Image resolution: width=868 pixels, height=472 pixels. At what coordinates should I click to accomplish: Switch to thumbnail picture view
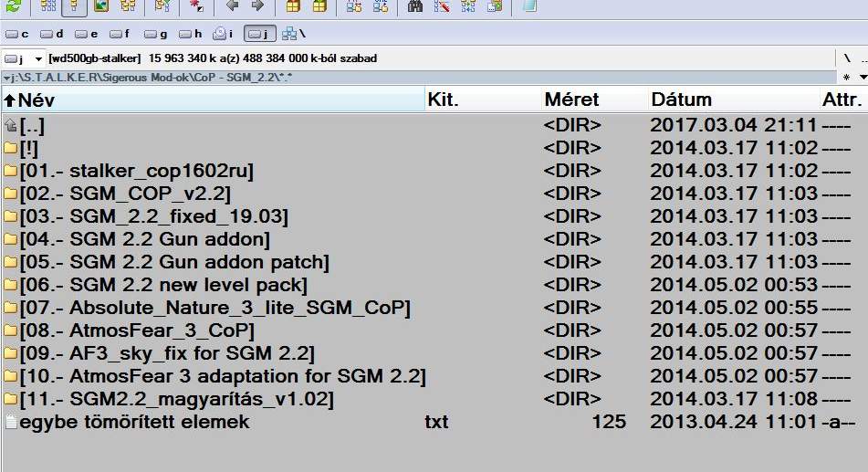click(x=101, y=5)
